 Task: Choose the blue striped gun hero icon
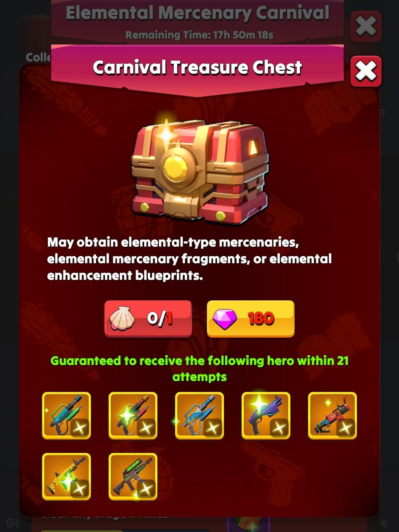tap(199, 416)
